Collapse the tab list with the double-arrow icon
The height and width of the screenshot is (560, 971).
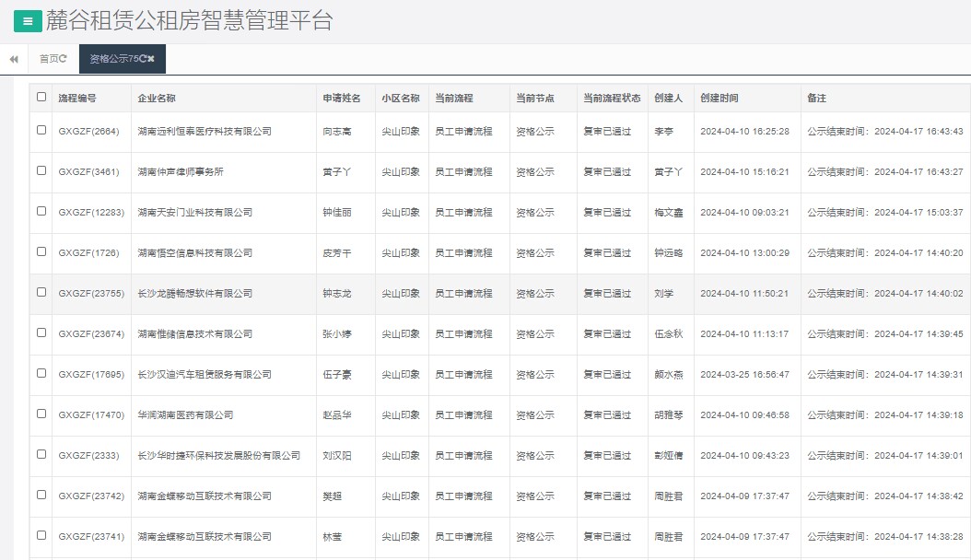coord(13,58)
